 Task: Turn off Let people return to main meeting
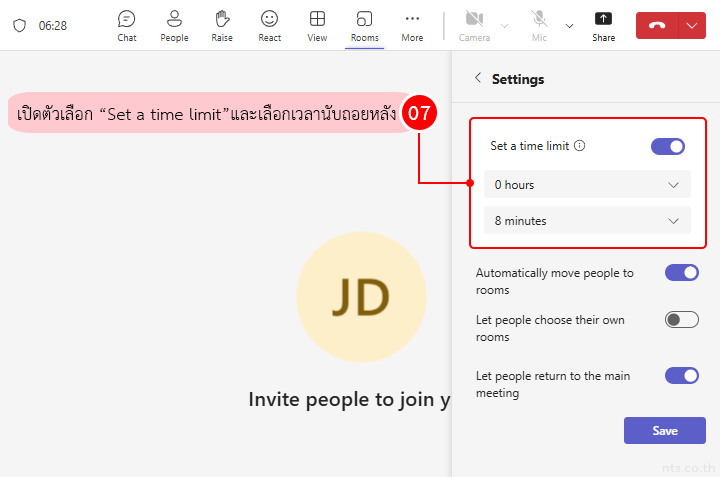click(x=681, y=376)
